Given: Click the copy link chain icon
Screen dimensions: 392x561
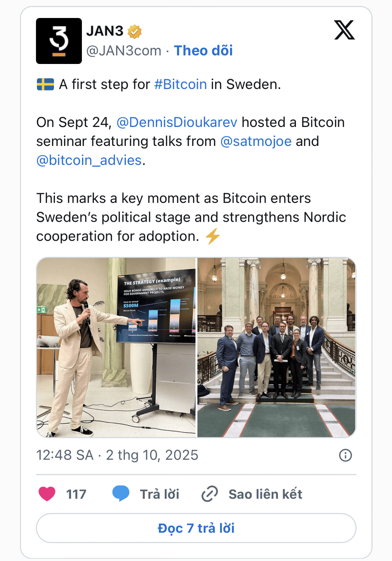Looking at the screenshot, I should (x=209, y=494).
